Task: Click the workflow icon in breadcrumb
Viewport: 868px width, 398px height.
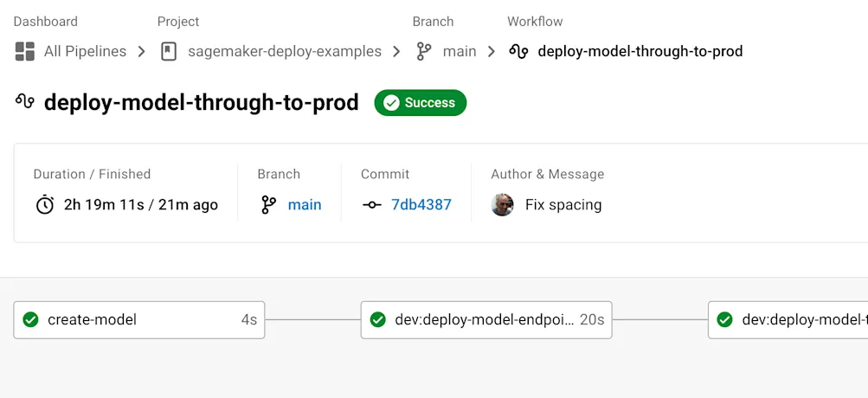Action: [x=518, y=51]
